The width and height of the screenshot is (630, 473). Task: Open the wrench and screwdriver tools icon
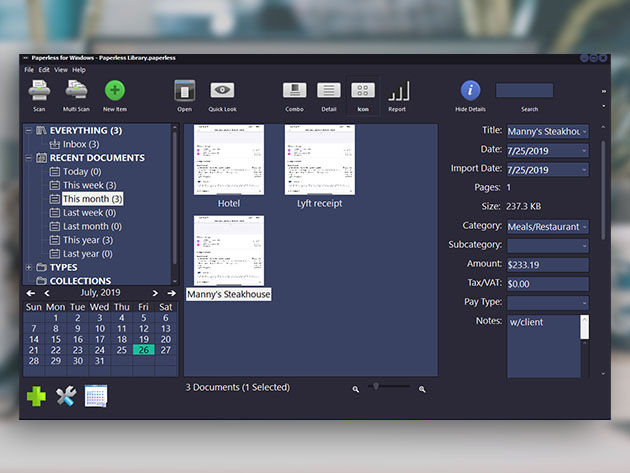point(66,396)
